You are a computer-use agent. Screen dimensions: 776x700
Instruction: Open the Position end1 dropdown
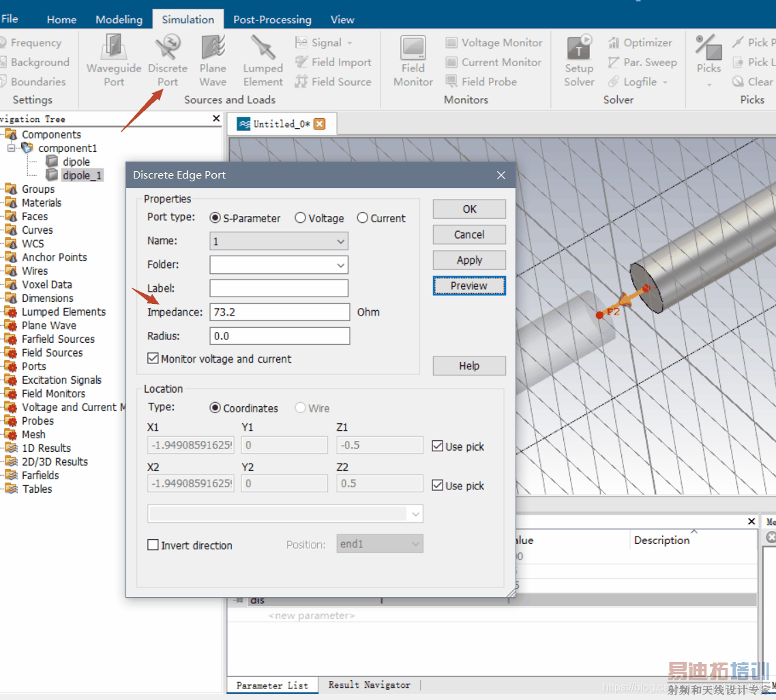(x=380, y=544)
